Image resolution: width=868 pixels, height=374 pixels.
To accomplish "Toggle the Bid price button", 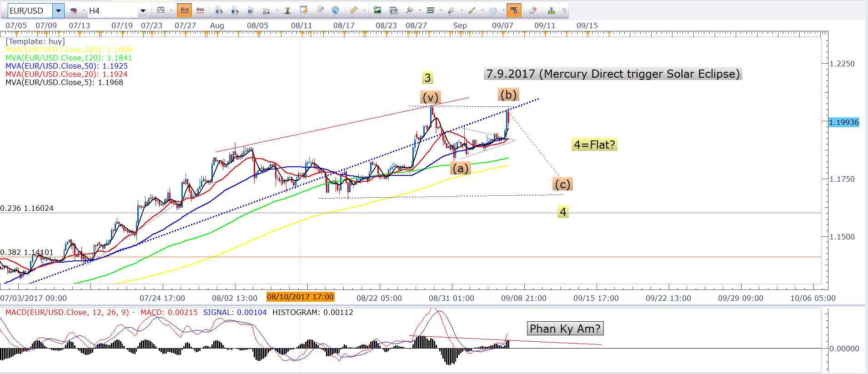I will pyautogui.click(x=184, y=10).
